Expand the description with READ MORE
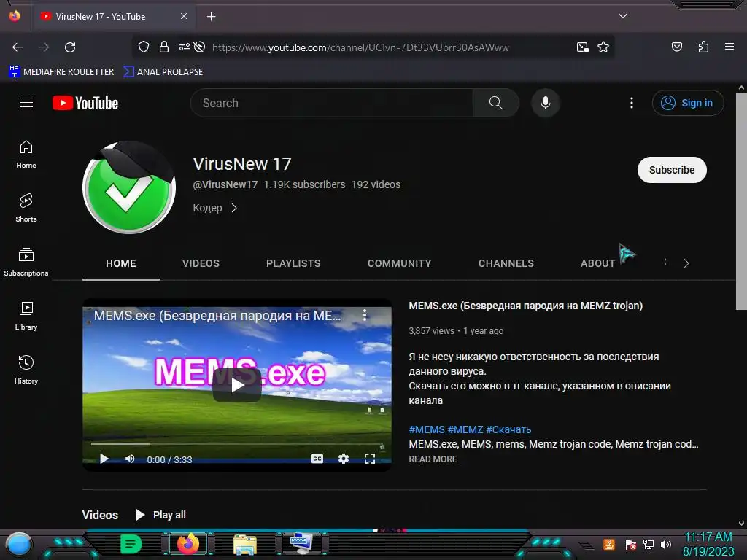 [x=433, y=459]
